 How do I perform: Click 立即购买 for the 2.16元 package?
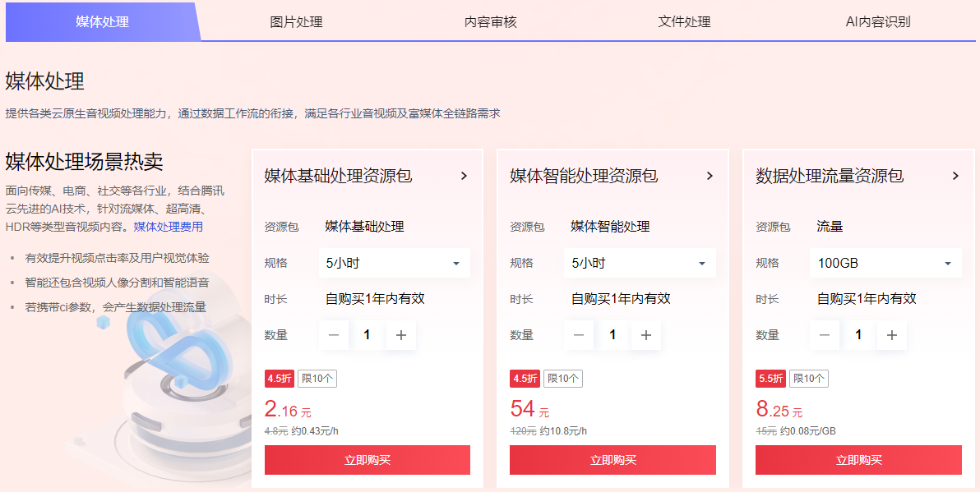click(x=367, y=460)
